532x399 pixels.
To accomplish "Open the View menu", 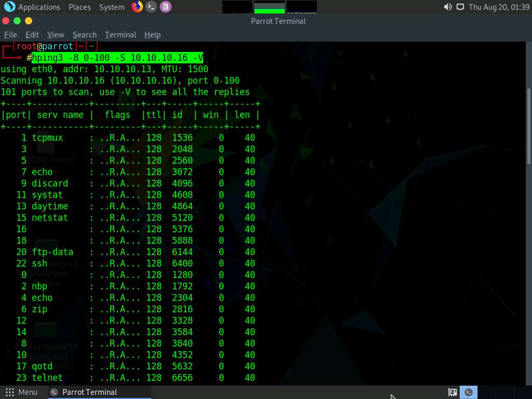I will tap(56, 35).
